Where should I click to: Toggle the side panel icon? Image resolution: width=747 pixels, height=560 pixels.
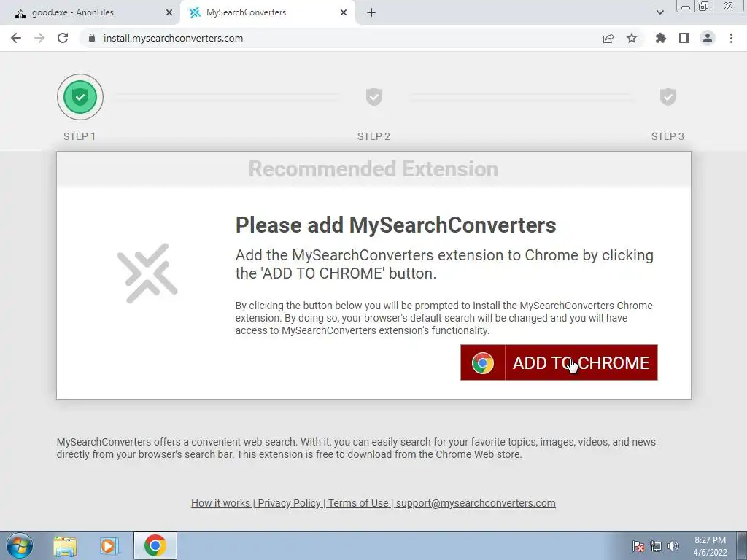684,38
